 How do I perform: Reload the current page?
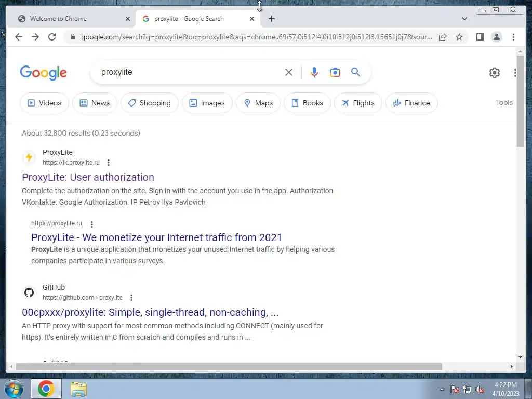click(52, 37)
